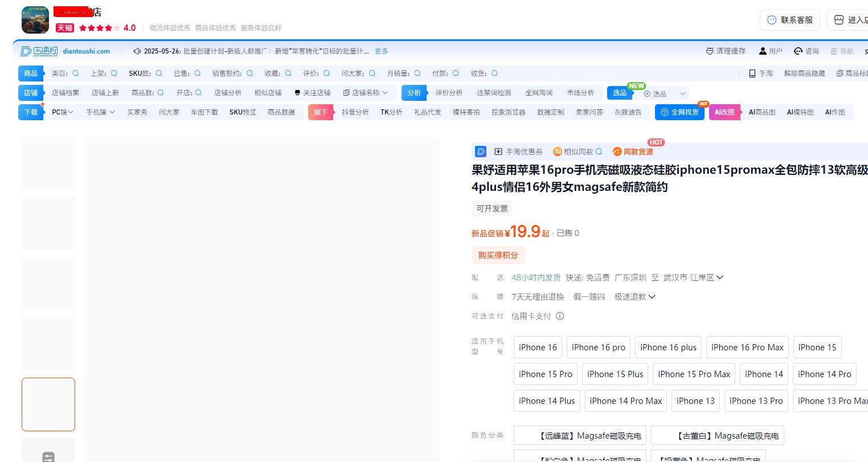Click the 同款货源 source icon

[617, 152]
